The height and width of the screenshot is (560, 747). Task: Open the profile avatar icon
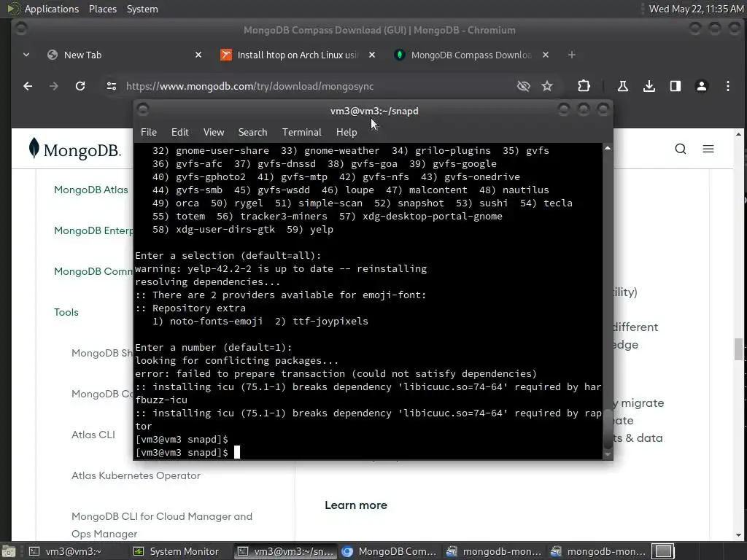701,86
